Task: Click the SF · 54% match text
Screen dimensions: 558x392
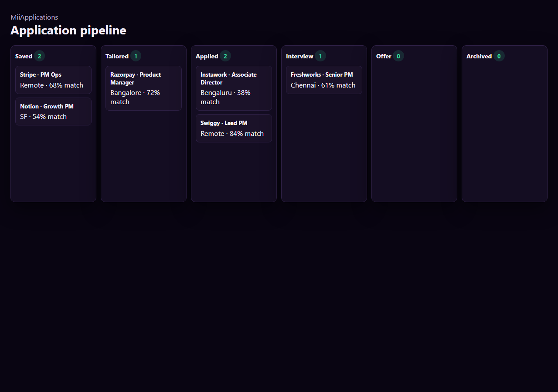Action: (x=43, y=116)
